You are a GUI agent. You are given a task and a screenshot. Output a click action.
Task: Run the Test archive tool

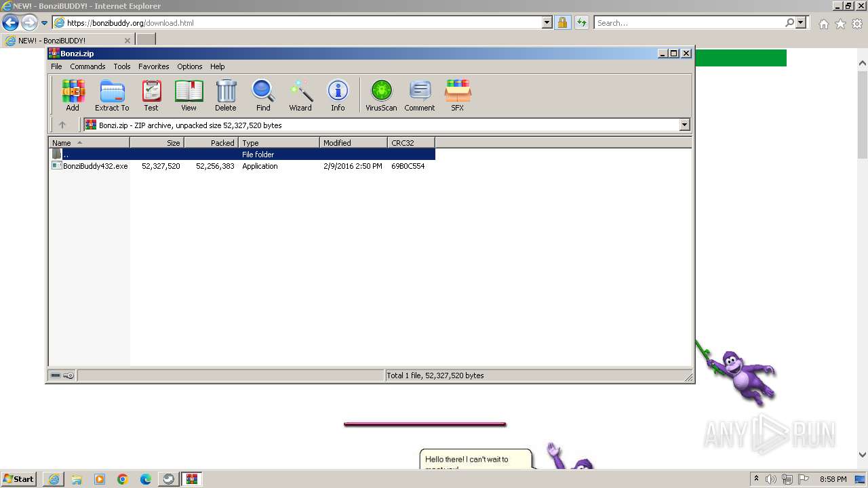(151, 95)
